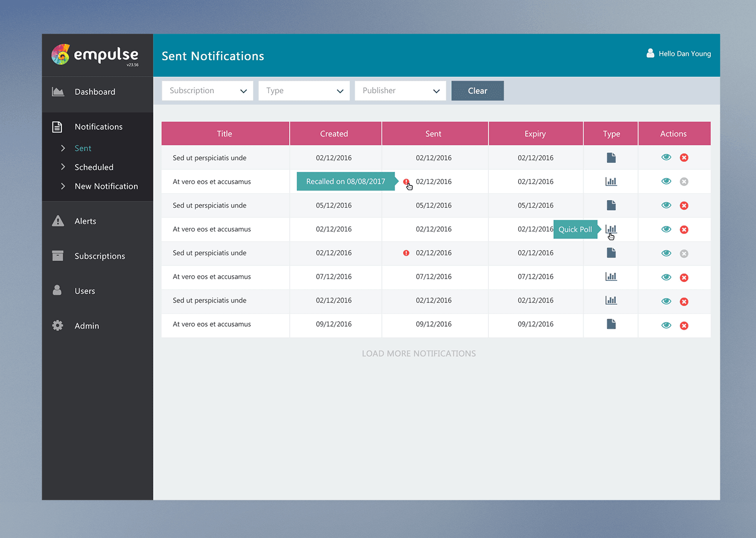Open the Subscription filter dropdown
The height and width of the screenshot is (538, 756).
207,91
